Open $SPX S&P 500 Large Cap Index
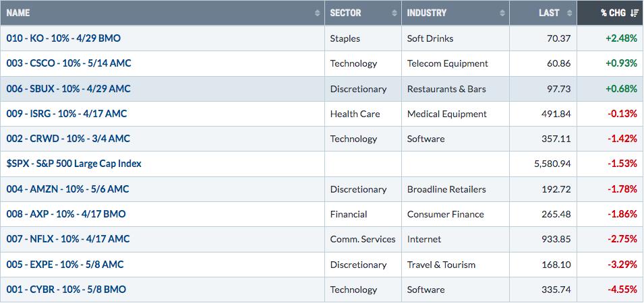Viewport: 644px width, 303px height. pos(74,164)
